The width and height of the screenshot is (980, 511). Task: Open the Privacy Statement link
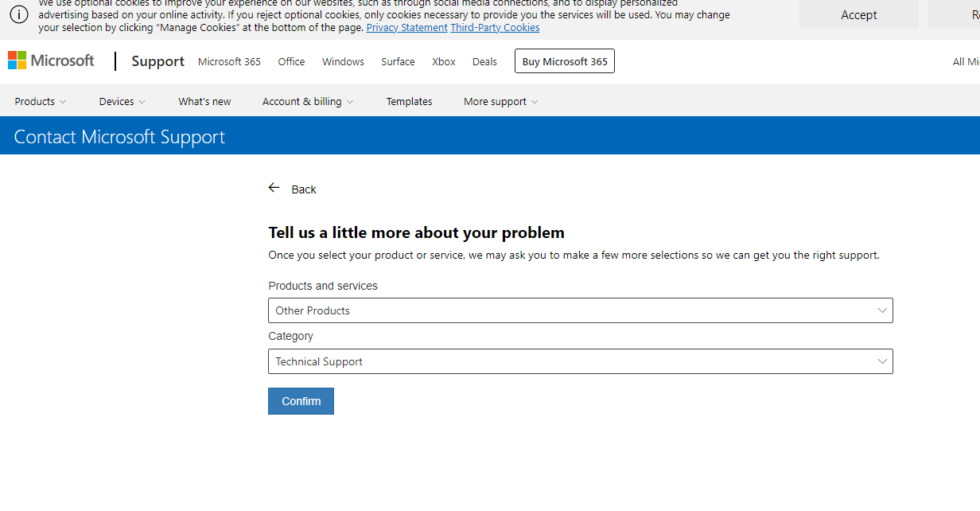pos(406,28)
